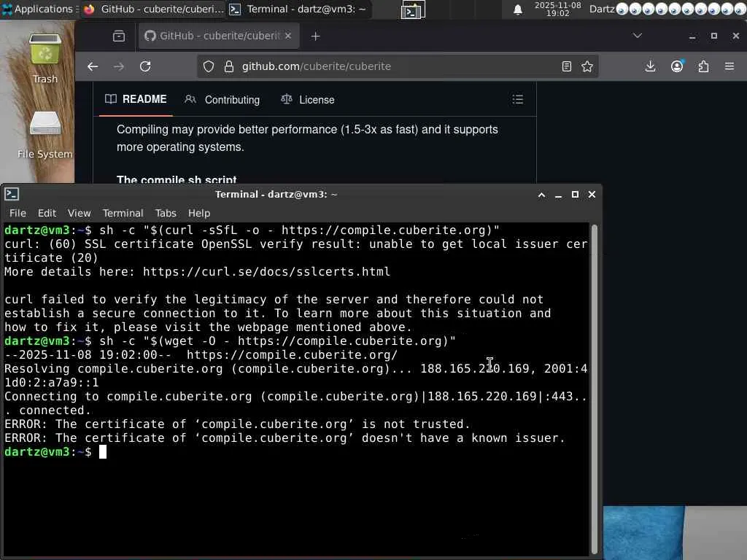Open the terminal View menu
Viewport: 747px width, 560px height.
click(x=79, y=213)
